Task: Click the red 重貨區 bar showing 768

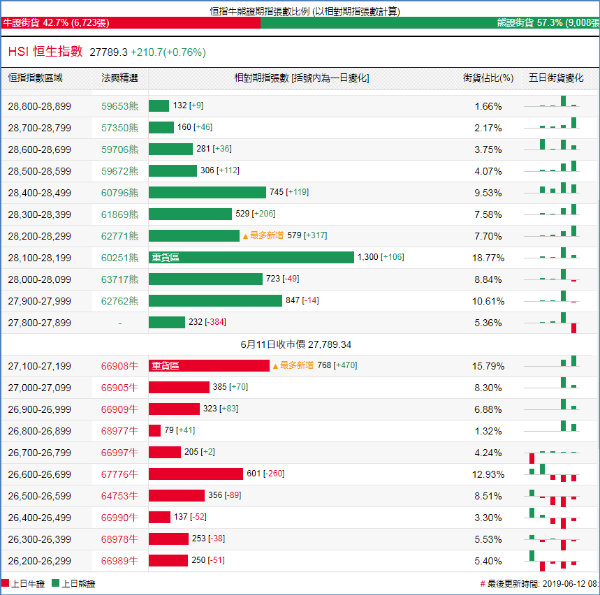Action: coord(209,365)
